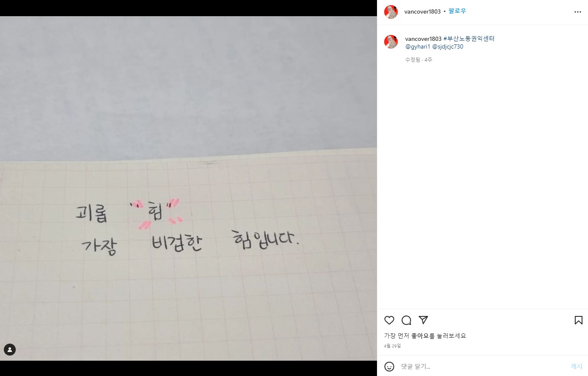Show tagged people on the photo
The image size is (588, 376).
10,350
